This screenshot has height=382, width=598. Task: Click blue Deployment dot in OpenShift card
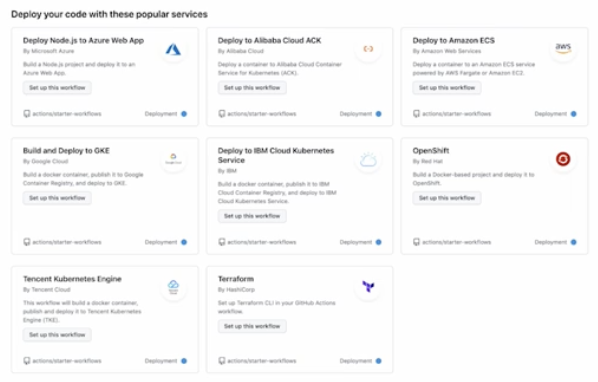tap(573, 242)
